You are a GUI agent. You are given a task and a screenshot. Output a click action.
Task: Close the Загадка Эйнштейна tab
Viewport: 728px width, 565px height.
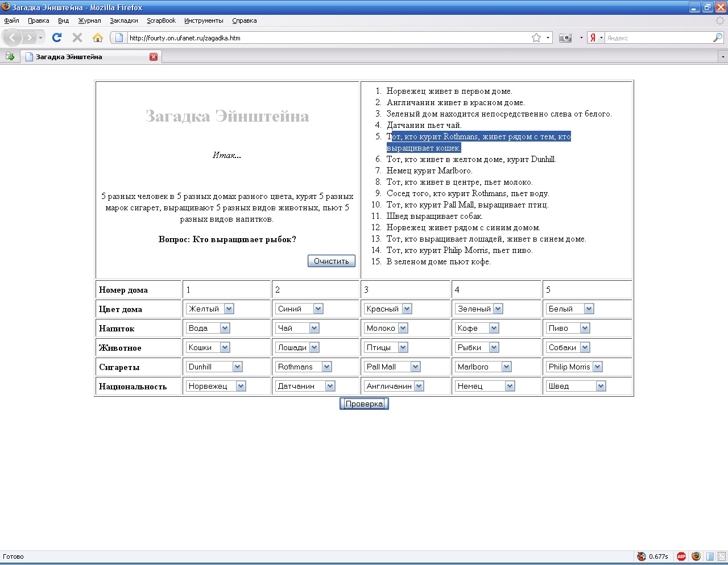coord(154,57)
